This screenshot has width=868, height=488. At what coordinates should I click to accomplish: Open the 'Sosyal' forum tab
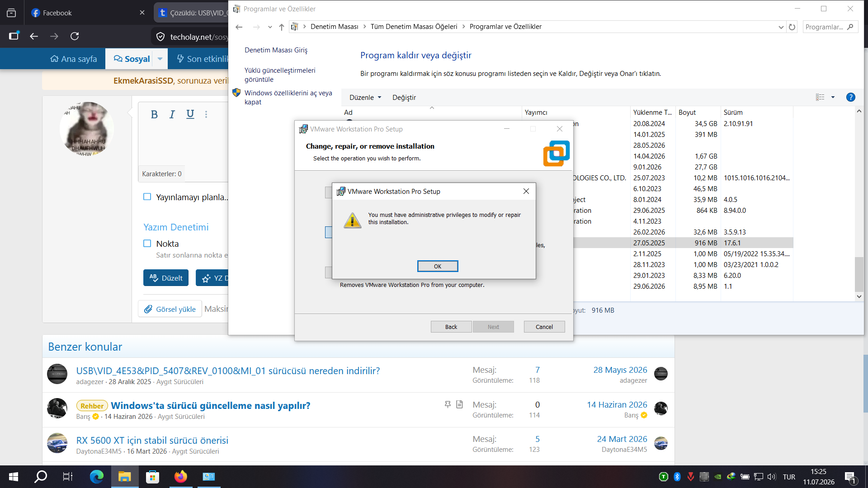coord(131,59)
